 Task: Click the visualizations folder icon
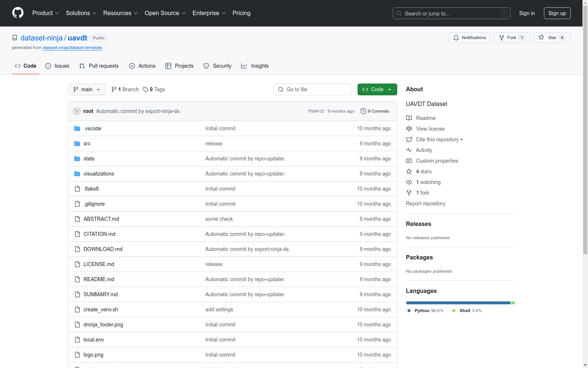(x=77, y=174)
